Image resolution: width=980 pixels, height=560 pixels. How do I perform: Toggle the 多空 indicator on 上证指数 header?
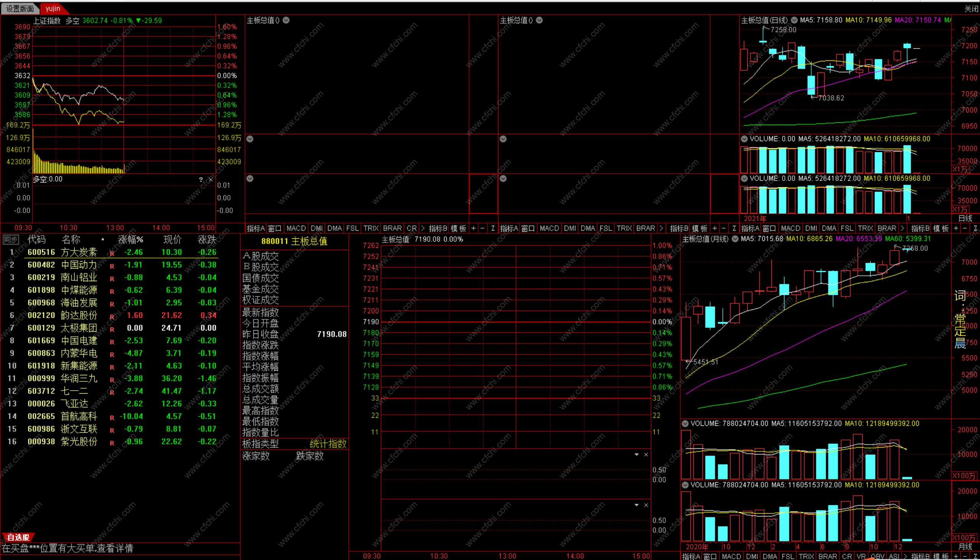[x=72, y=20]
